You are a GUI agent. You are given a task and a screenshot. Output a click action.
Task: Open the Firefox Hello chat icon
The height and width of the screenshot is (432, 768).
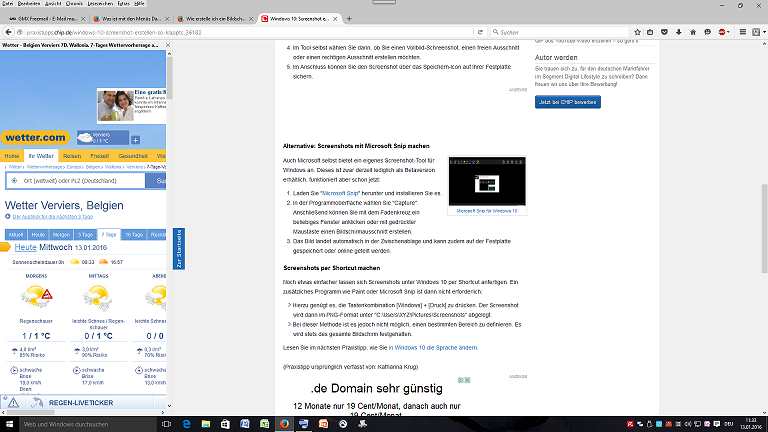point(707,32)
